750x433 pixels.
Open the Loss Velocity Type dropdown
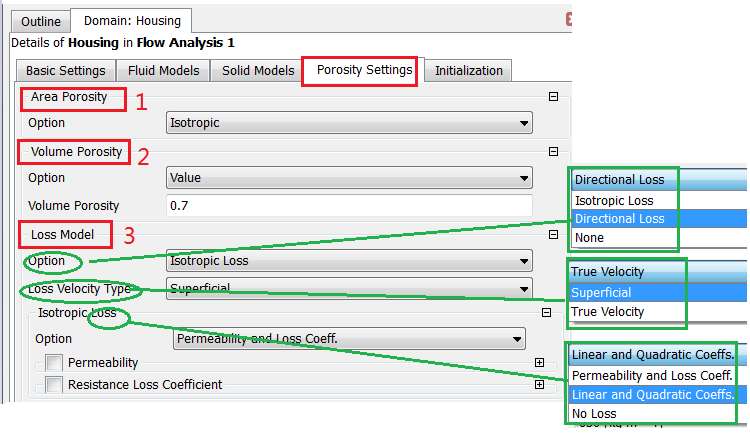click(x=349, y=289)
